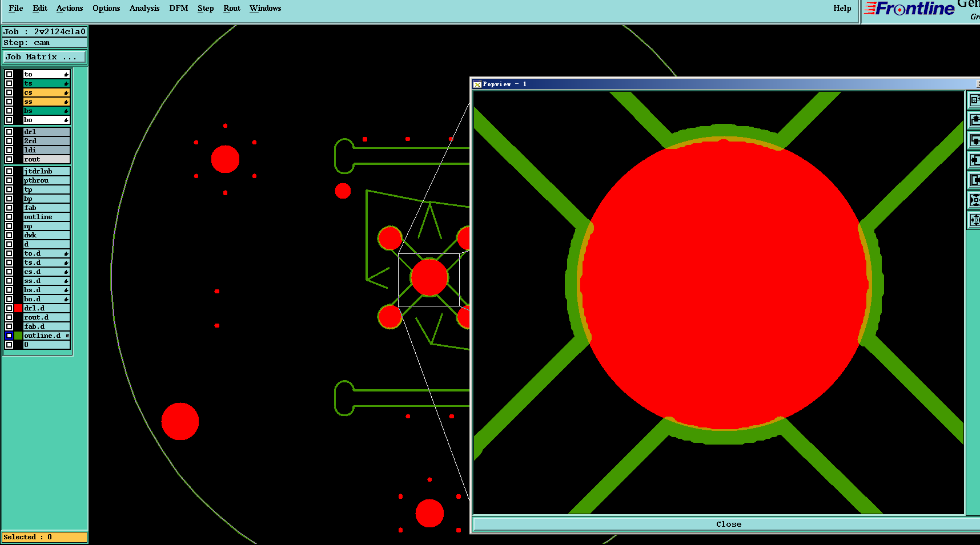Select the rout.d layer name

point(46,317)
